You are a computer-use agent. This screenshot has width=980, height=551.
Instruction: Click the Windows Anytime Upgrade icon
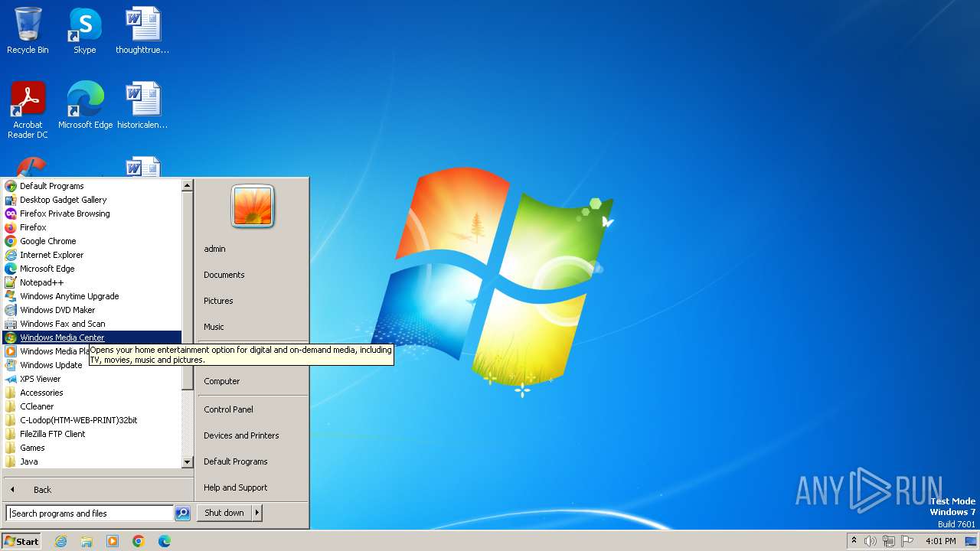(x=11, y=296)
